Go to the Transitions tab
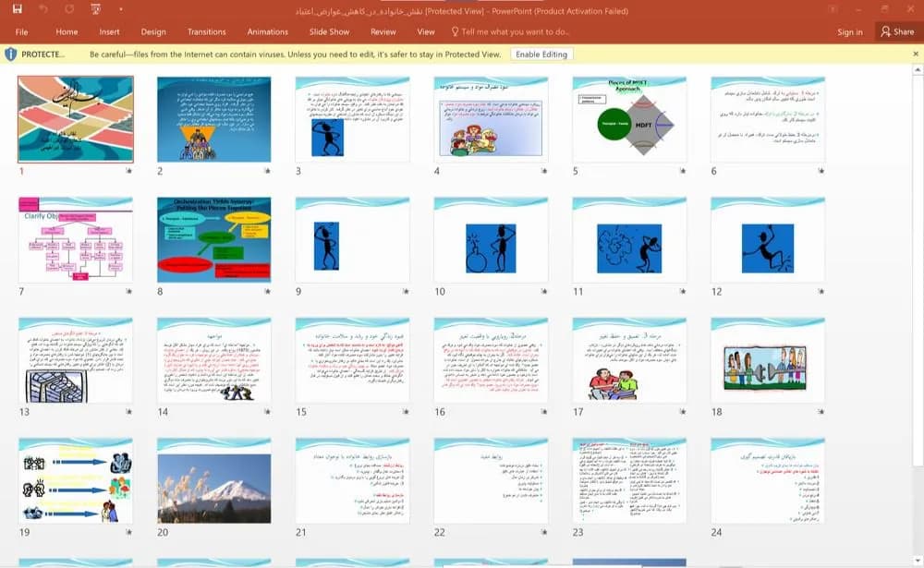Screen dimensions: 924x568 pyautogui.click(x=206, y=31)
